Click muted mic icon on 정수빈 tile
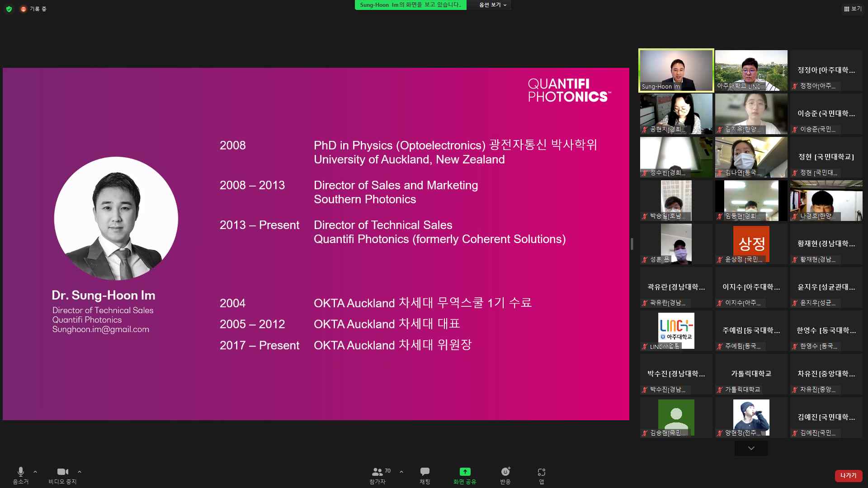The width and height of the screenshot is (868, 488). (645, 173)
